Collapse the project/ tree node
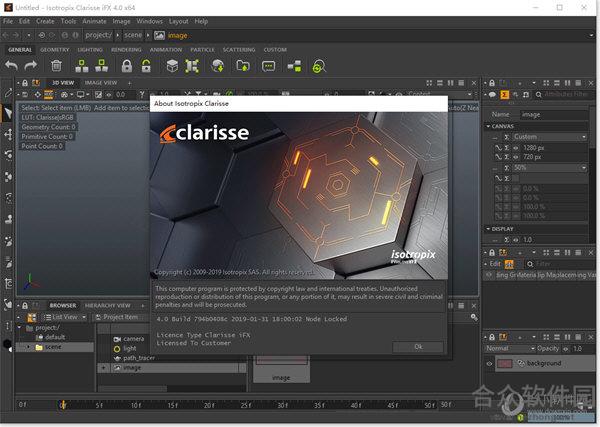 (x=20, y=328)
